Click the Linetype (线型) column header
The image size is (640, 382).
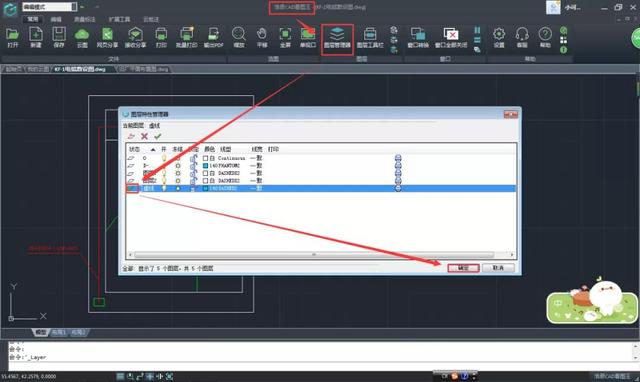click(225, 149)
